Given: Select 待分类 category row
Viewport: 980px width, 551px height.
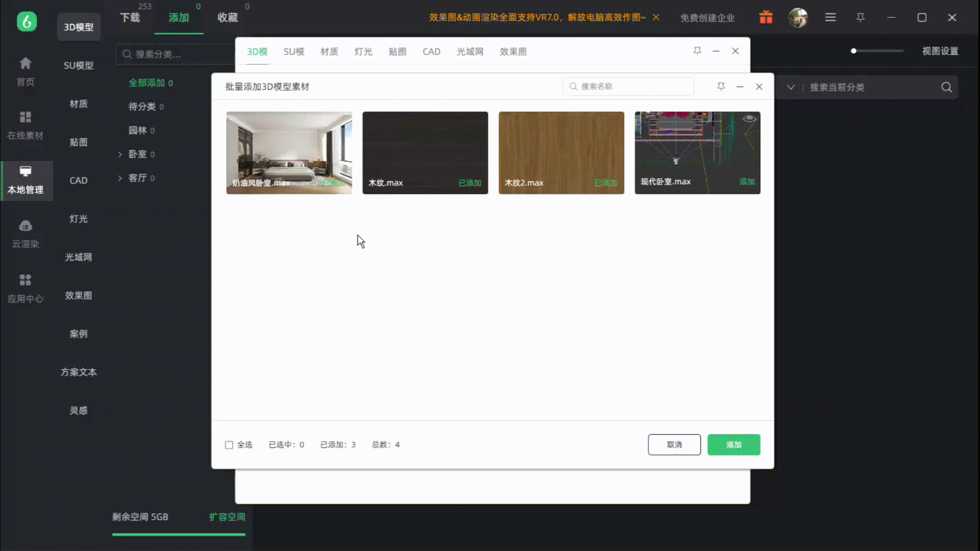Looking at the screenshot, I should pyautogui.click(x=146, y=107).
